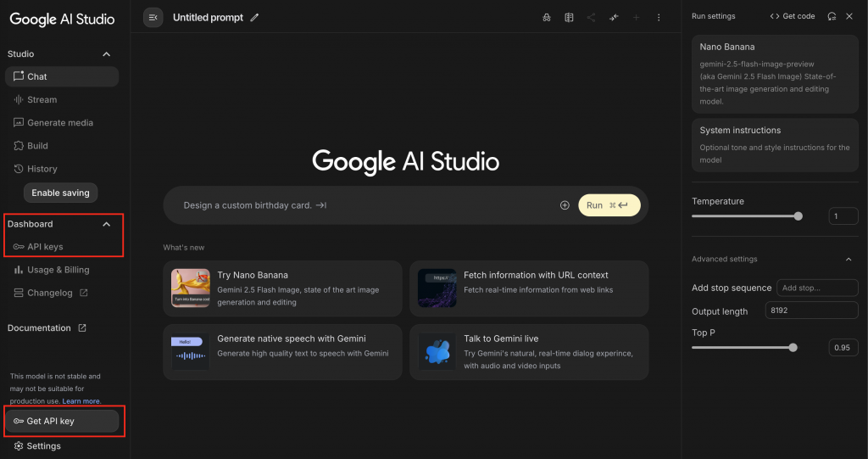Open API keys in Dashboard
868x459 pixels.
click(62, 247)
